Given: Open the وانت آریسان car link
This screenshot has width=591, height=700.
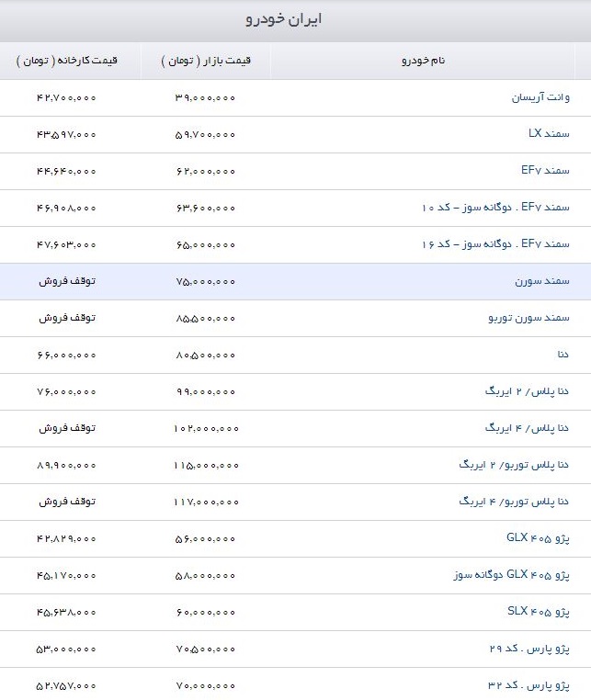Looking at the screenshot, I should click(x=540, y=97).
